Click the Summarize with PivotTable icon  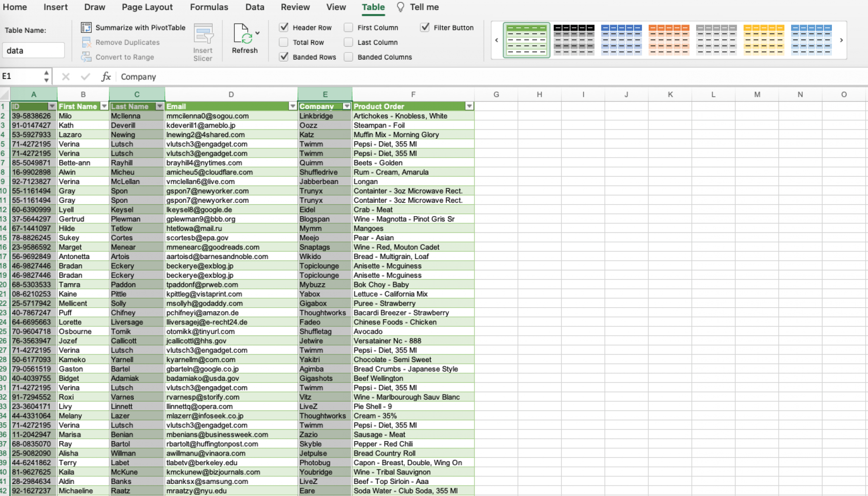(x=86, y=27)
